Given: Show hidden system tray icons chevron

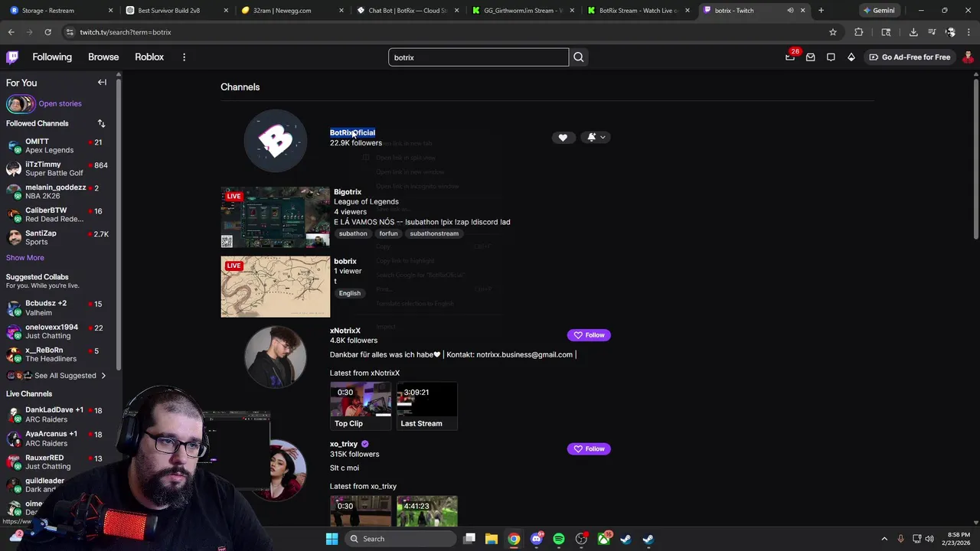Looking at the screenshot, I should click(x=884, y=539).
